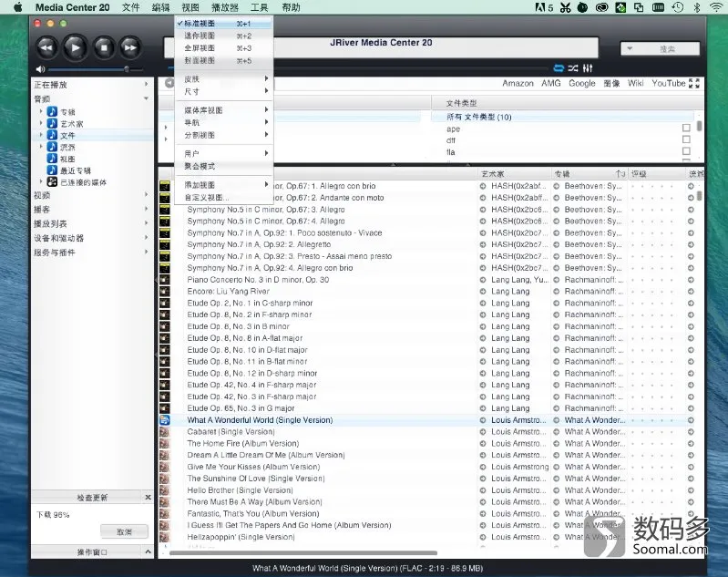The width and height of the screenshot is (728, 577).
Task: Click the Creative Cloud menu bar icon
Action: pos(601,7)
